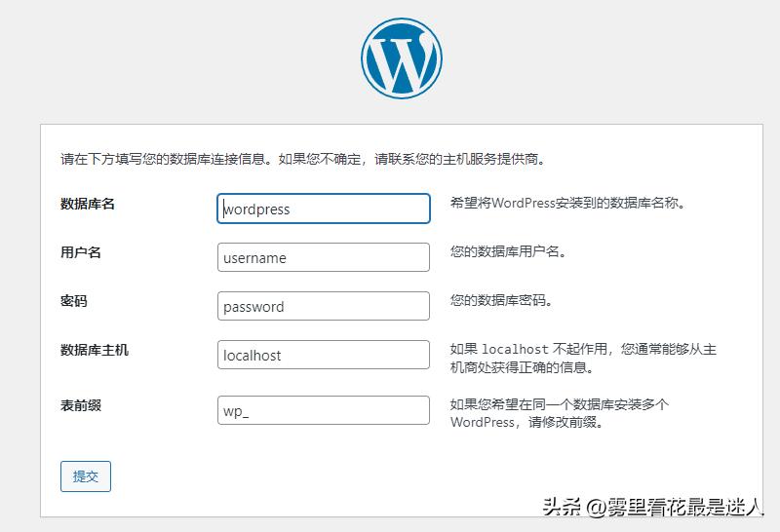
Task: Focus the database name field containing wordpress
Action: click(324, 209)
